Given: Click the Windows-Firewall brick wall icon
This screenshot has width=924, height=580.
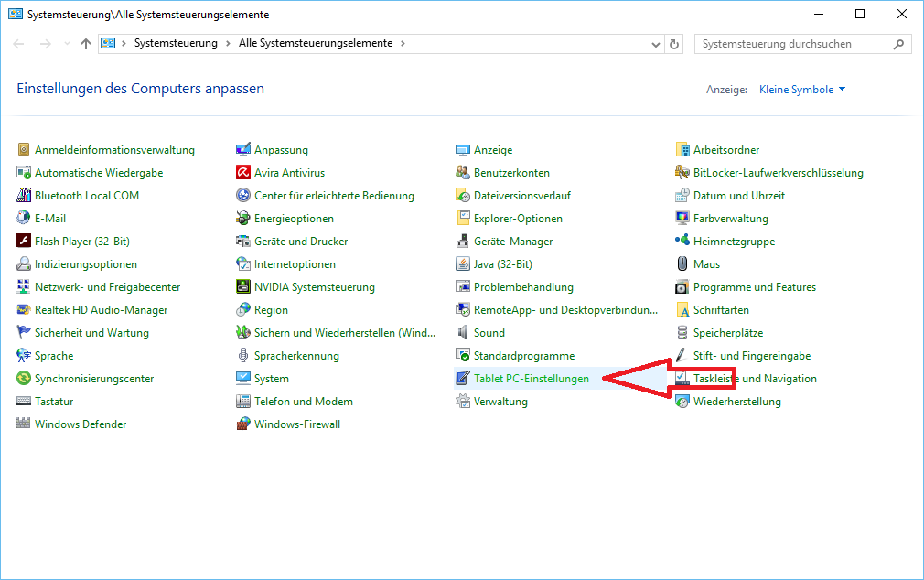Looking at the screenshot, I should click(242, 424).
